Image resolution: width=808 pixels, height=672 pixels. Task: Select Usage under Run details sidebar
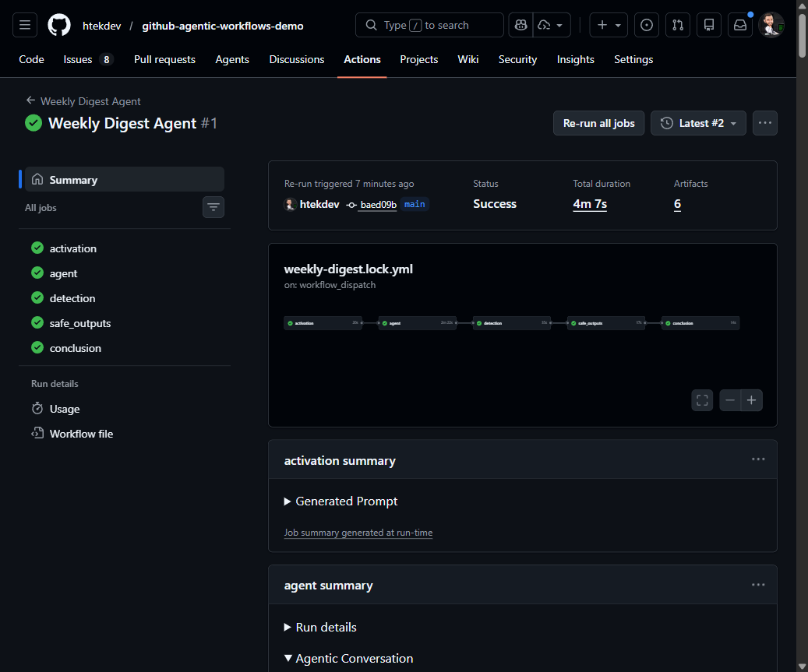pos(65,408)
